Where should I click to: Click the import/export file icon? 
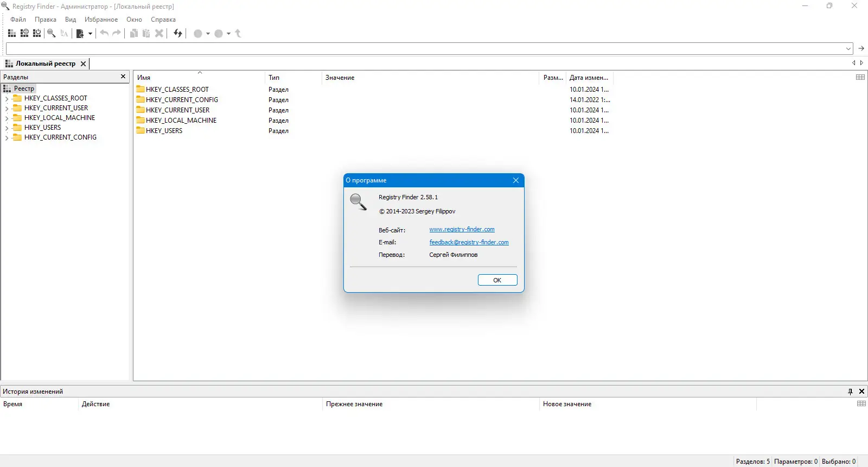(80, 33)
